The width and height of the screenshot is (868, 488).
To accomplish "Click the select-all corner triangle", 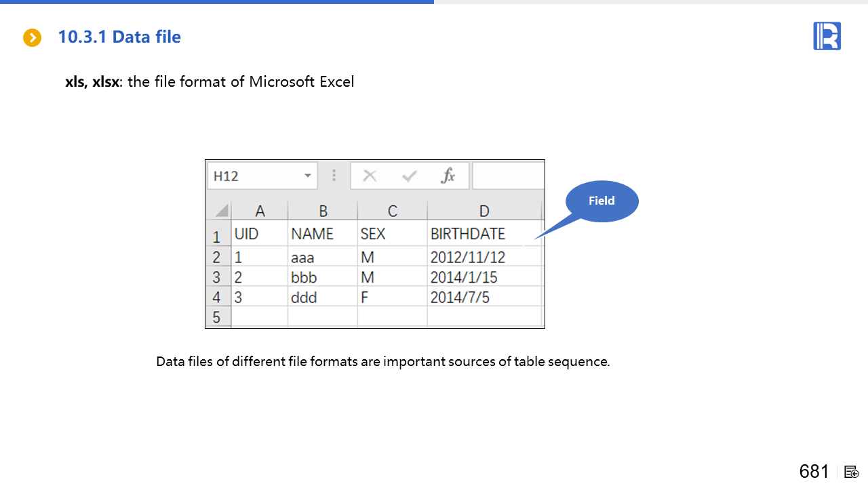I will [x=220, y=211].
